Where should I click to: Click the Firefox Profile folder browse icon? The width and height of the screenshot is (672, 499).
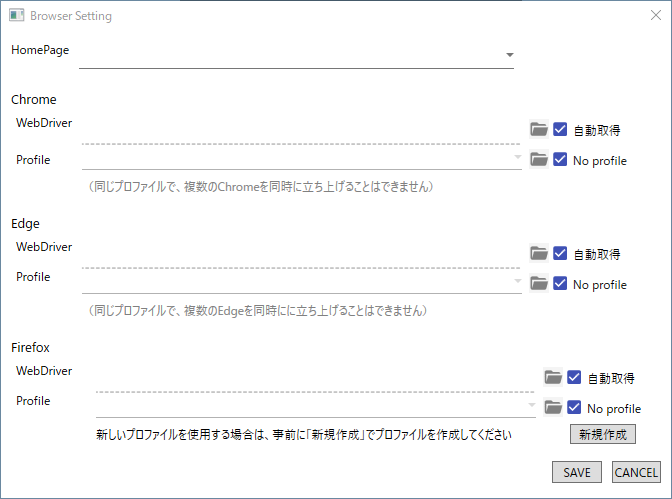pos(553,407)
